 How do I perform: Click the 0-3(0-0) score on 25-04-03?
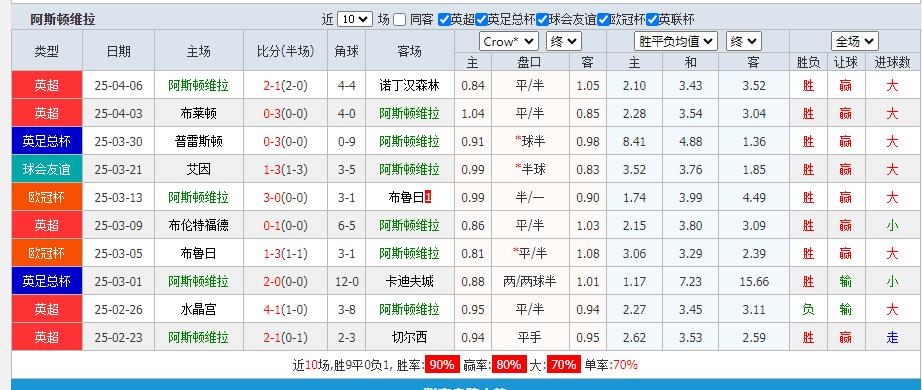(x=286, y=114)
